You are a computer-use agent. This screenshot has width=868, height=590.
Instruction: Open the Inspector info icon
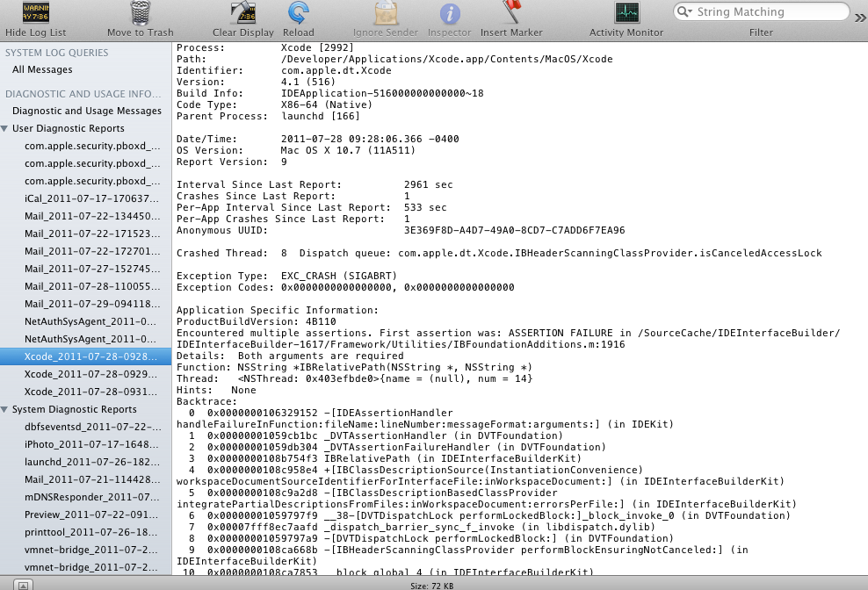(450, 13)
